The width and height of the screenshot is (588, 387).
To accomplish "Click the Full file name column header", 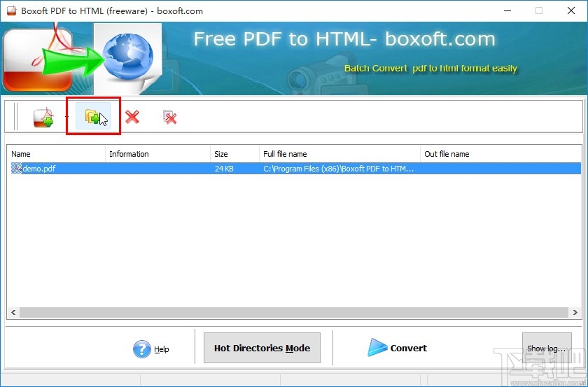I will tap(339, 154).
